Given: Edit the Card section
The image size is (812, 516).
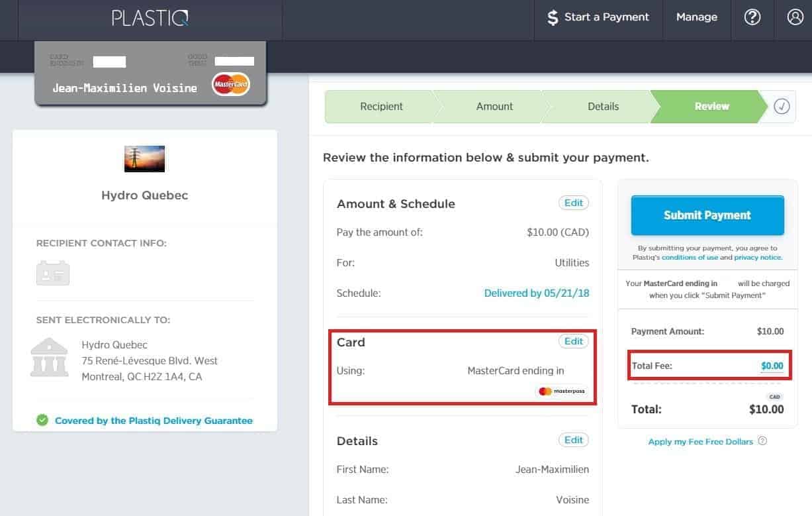Looking at the screenshot, I should click(x=573, y=342).
